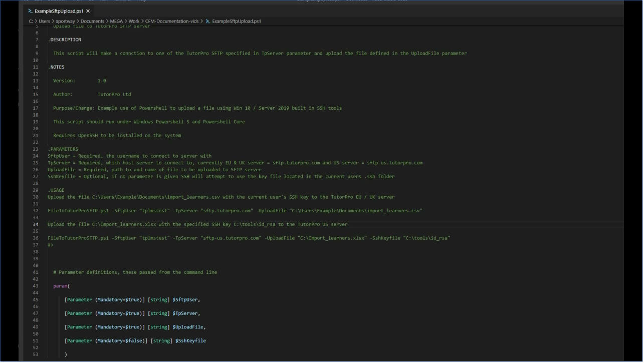The image size is (644, 363).
Task: Open the Work breadcrumb segment
Action: tap(134, 21)
